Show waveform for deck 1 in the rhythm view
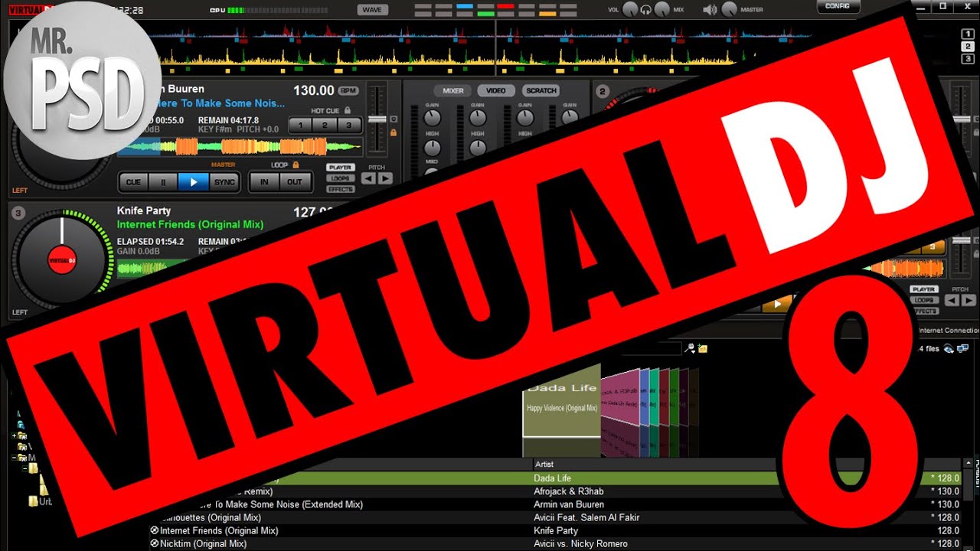Screen dimensions: 980x551 coord(968,34)
